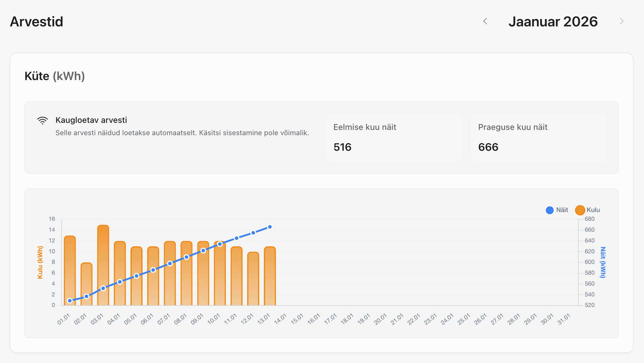
Task: Click the blue line point at 07.01
Action: (x=170, y=264)
